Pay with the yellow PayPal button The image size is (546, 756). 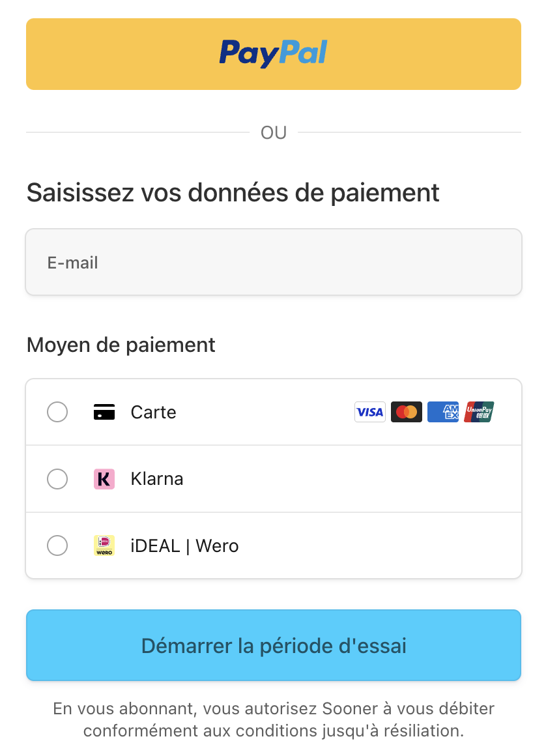tap(273, 54)
